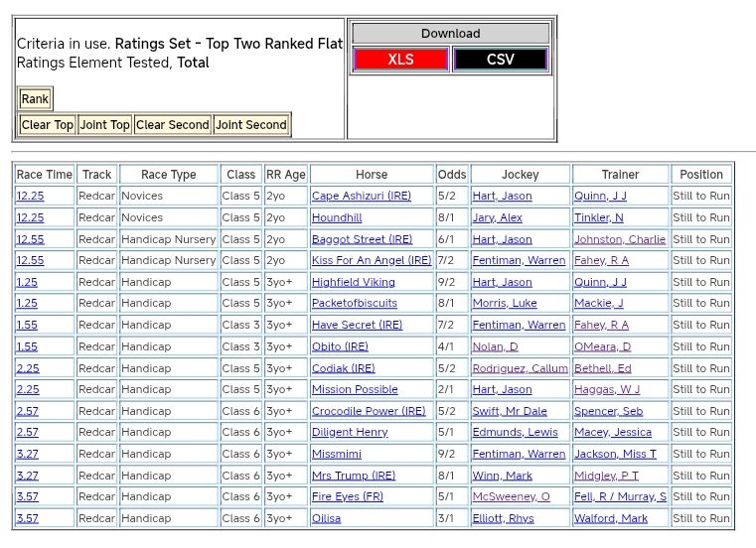The height and width of the screenshot is (548, 756).
Task: Click the Odds column header
Action: (x=451, y=175)
